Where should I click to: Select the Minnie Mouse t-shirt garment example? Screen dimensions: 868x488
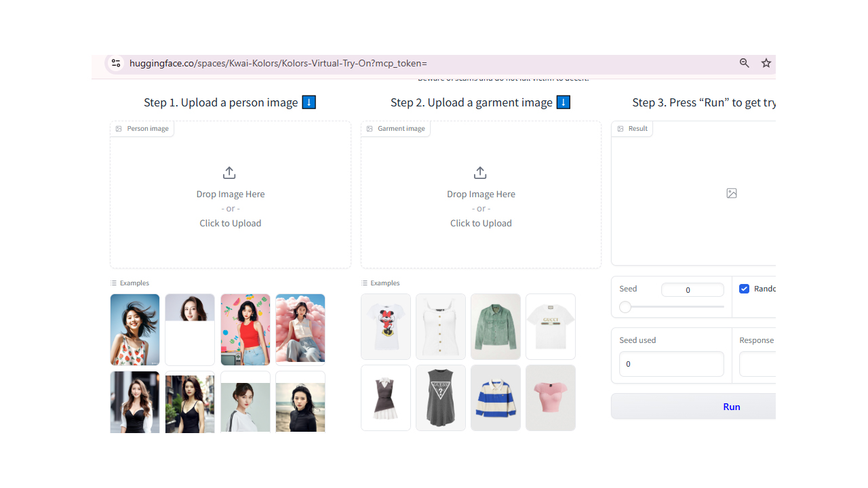click(x=386, y=326)
